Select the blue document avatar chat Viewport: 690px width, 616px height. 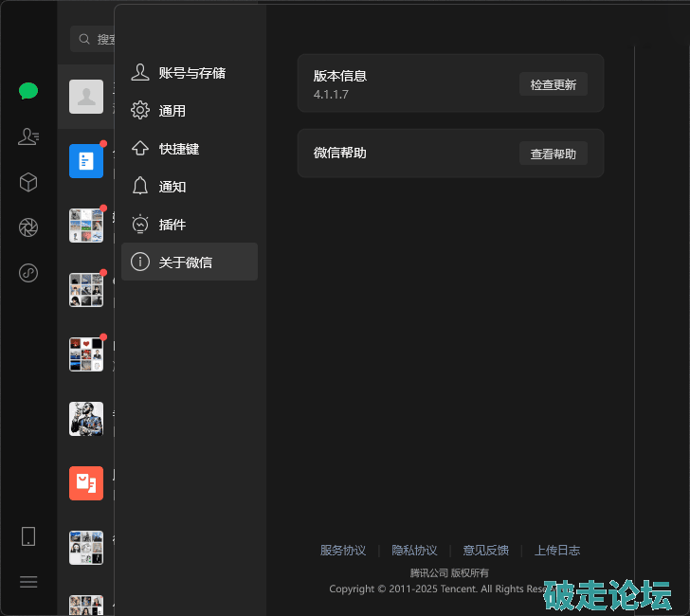point(86,161)
